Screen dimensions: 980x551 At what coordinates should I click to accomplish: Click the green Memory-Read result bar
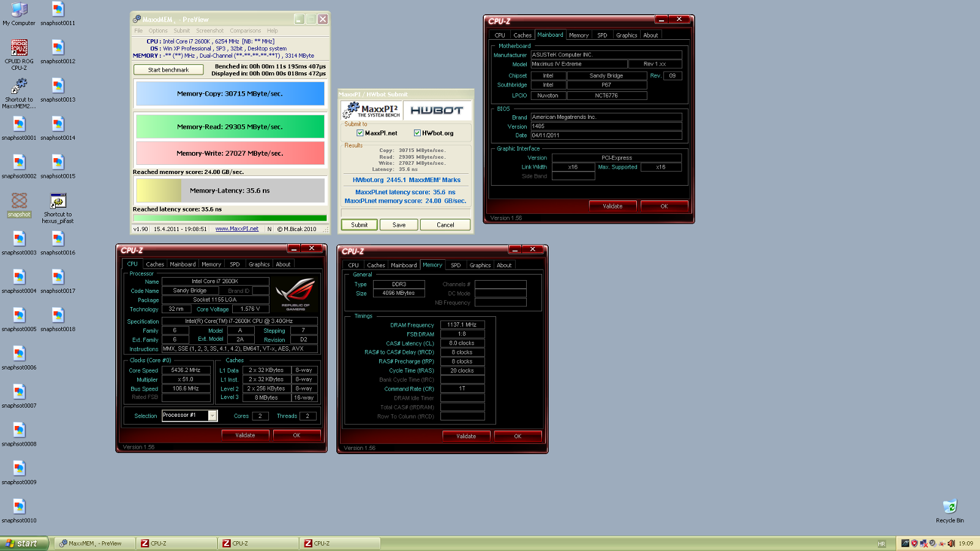pyautogui.click(x=230, y=127)
